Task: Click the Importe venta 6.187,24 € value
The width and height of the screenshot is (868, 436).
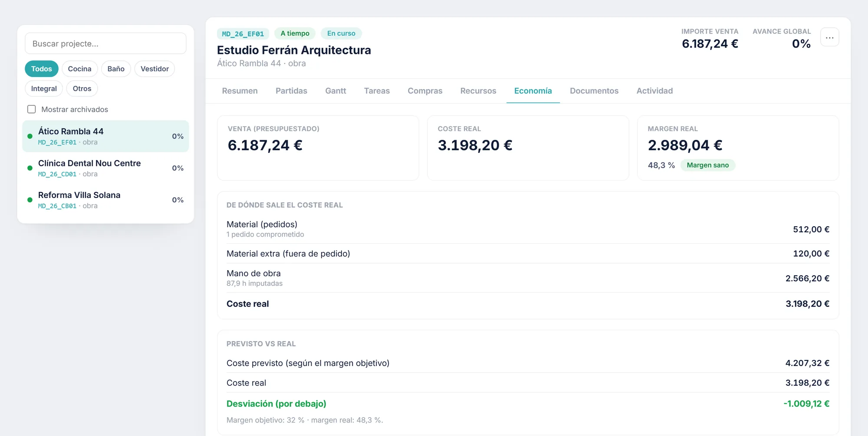Action: pos(710,44)
